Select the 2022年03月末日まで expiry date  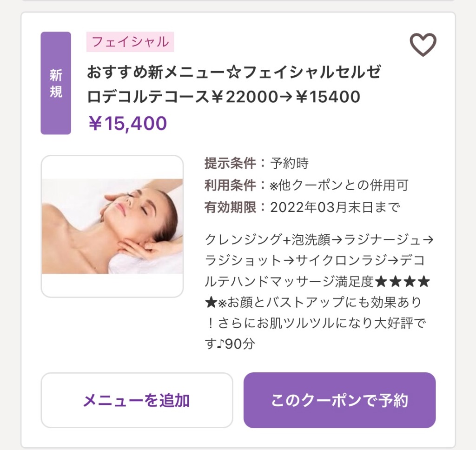click(x=335, y=207)
